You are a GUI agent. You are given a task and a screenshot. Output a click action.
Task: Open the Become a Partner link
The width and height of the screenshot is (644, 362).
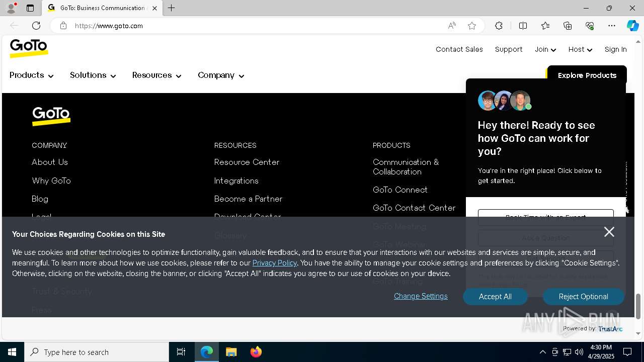[248, 199]
